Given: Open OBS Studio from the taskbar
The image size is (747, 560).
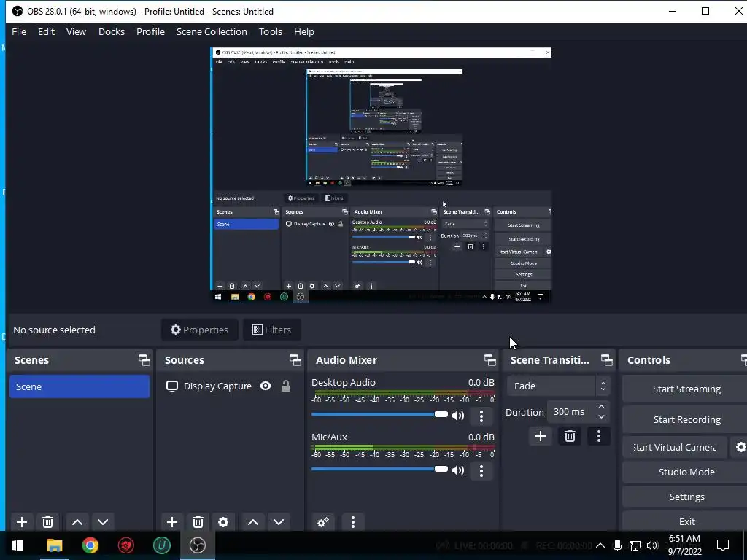Looking at the screenshot, I should [x=197, y=545].
